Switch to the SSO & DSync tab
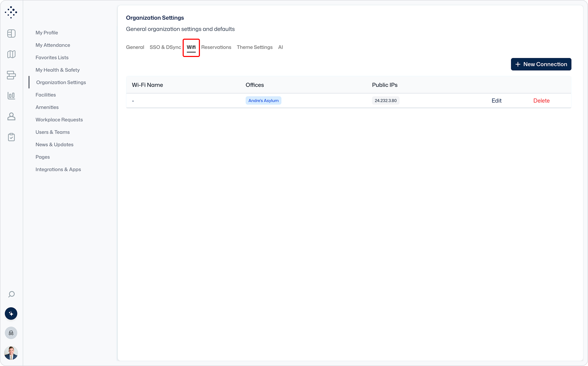This screenshot has width=588, height=366. tap(165, 47)
